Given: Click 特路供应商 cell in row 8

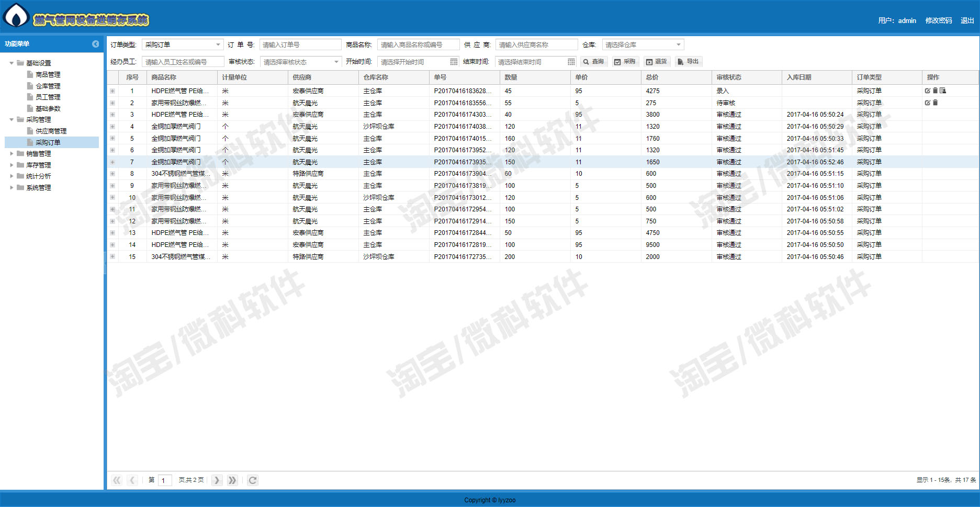Looking at the screenshot, I should coord(308,174).
